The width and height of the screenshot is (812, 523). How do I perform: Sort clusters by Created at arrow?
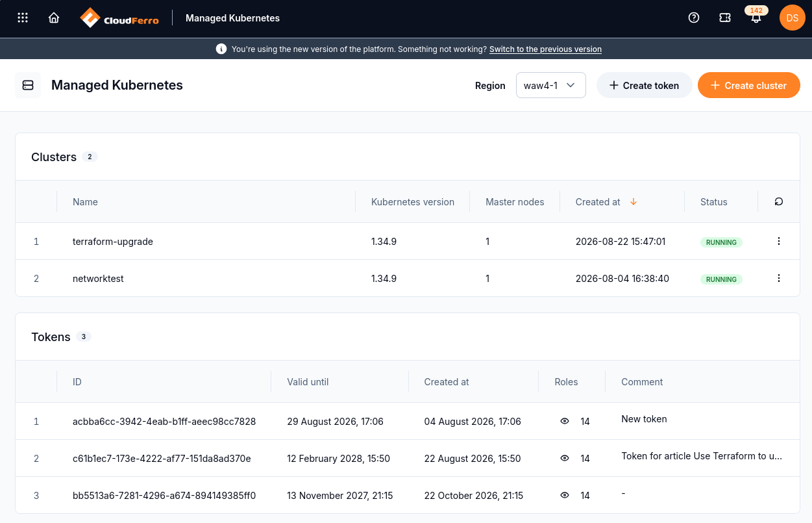click(x=634, y=202)
